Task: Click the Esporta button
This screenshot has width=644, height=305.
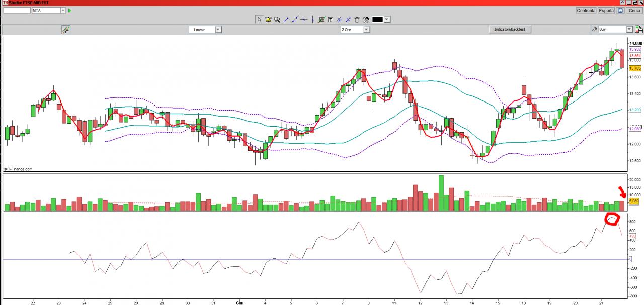Action: [x=606, y=10]
